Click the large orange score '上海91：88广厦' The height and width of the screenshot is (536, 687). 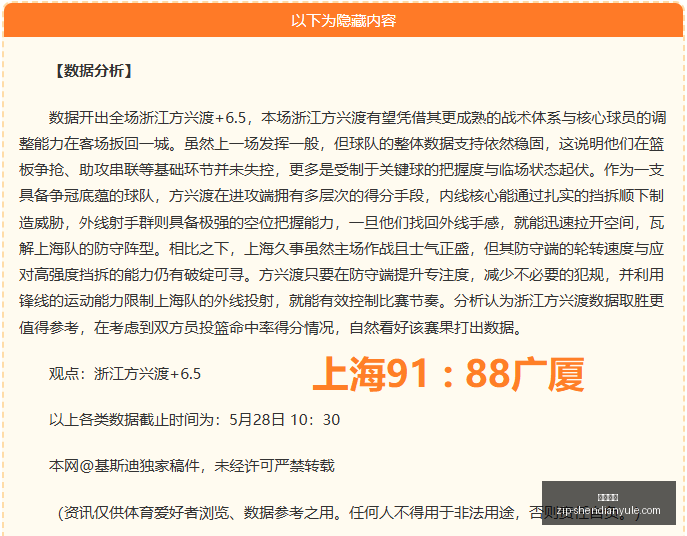(448, 374)
